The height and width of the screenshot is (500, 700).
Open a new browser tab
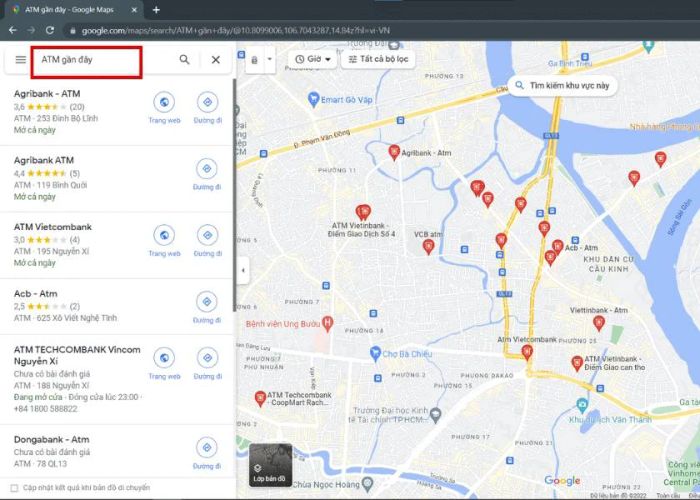tap(156, 9)
